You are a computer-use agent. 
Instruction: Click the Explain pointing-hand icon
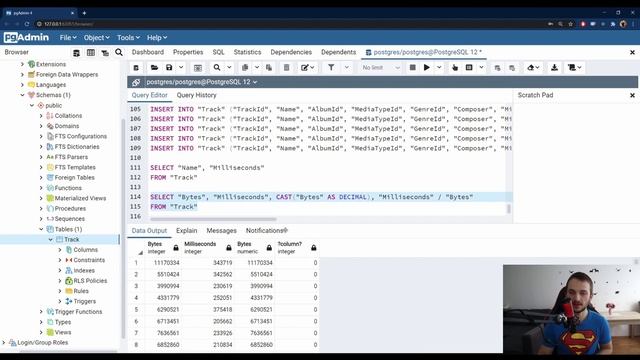(455, 68)
